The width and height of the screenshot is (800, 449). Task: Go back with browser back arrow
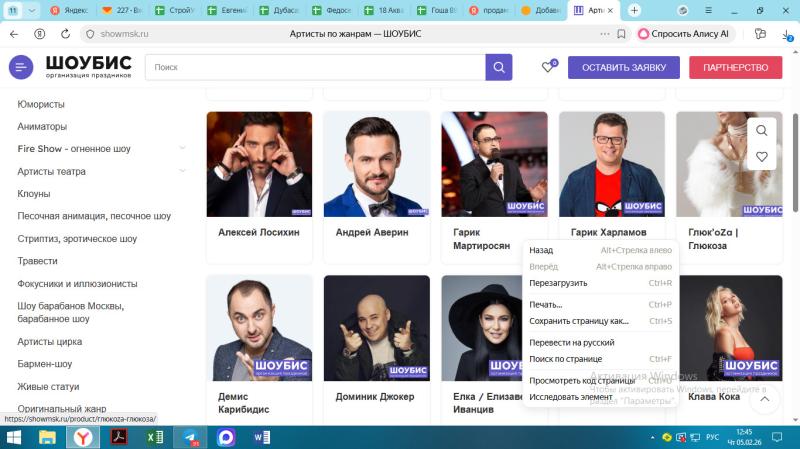[x=14, y=34]
